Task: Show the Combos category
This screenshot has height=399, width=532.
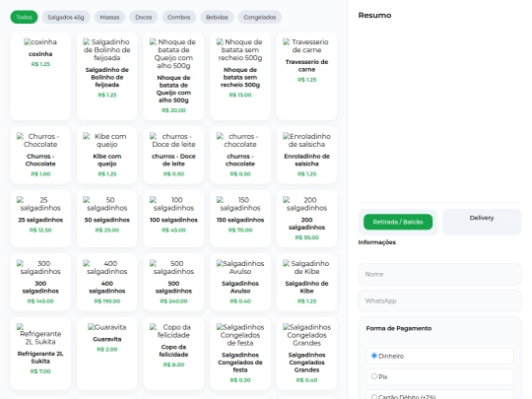Action: [x=178, y=17]
